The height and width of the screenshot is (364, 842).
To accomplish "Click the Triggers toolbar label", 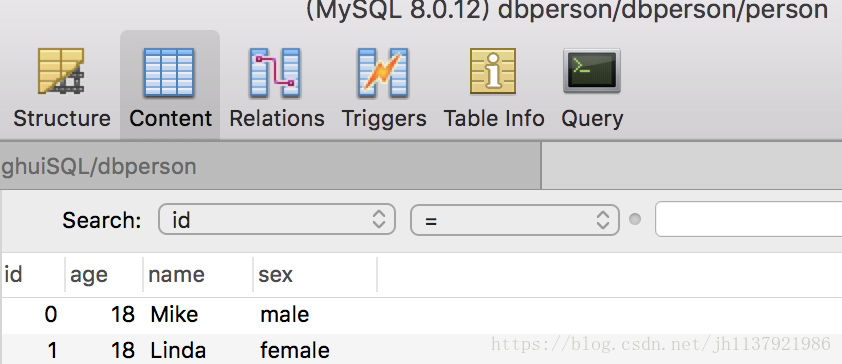I will [384, 119].
